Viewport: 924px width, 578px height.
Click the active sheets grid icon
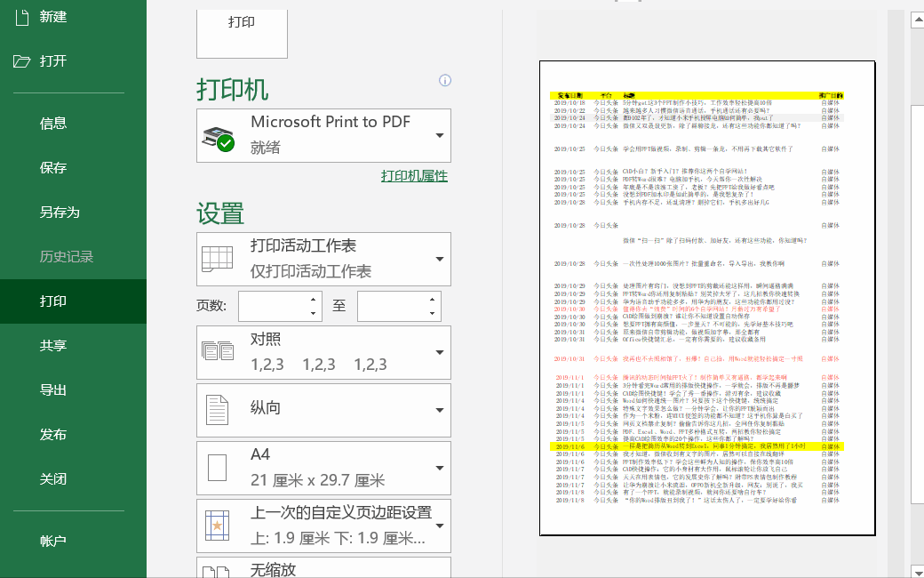pos(218,259)
